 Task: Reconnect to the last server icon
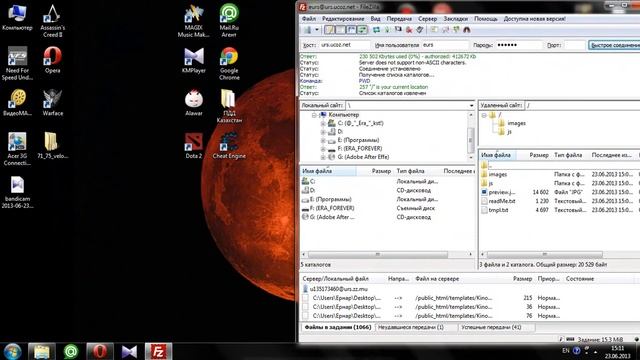(x=420, y=30)
